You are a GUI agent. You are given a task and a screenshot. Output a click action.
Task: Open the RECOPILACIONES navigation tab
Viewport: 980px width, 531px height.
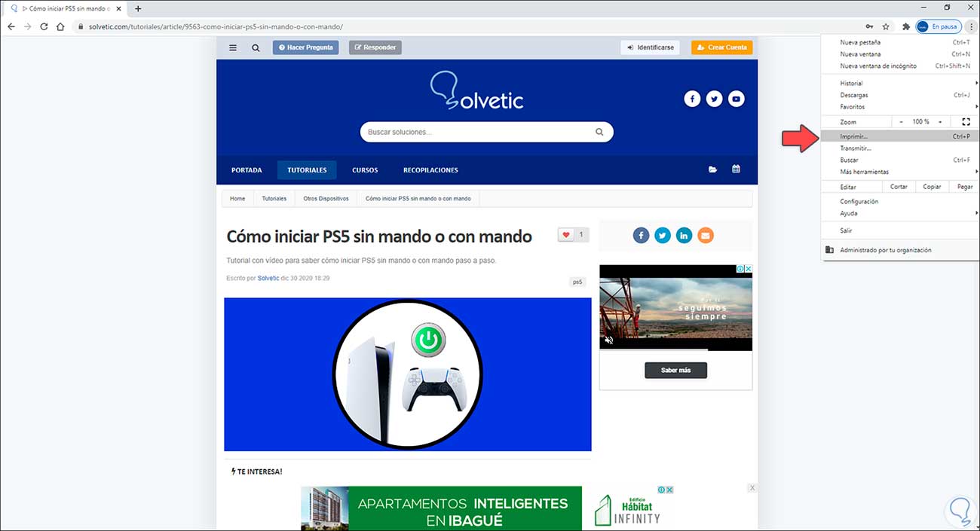pos(430,170)
